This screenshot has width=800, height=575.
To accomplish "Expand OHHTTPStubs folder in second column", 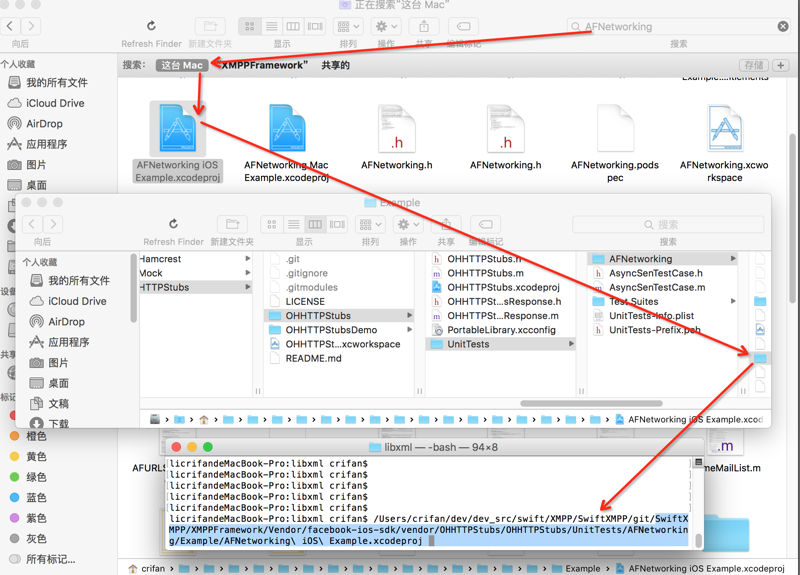I will tap(409, 316).
